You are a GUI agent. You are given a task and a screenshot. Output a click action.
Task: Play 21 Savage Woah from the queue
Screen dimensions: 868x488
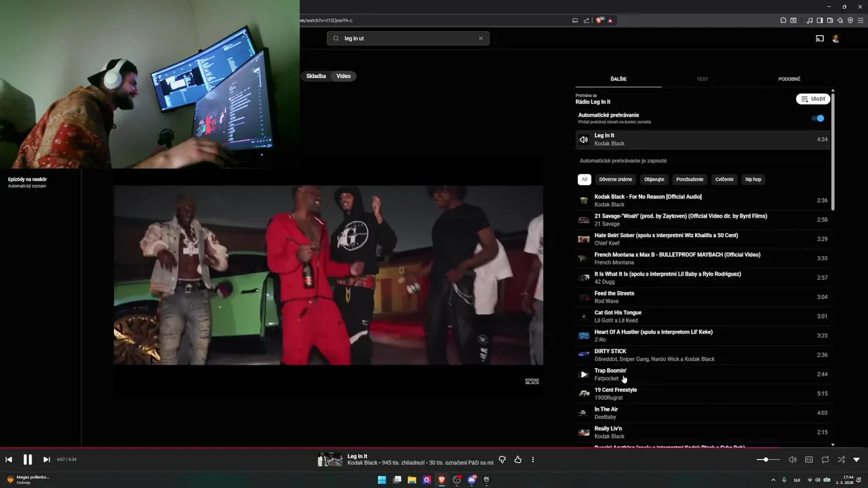703,220
